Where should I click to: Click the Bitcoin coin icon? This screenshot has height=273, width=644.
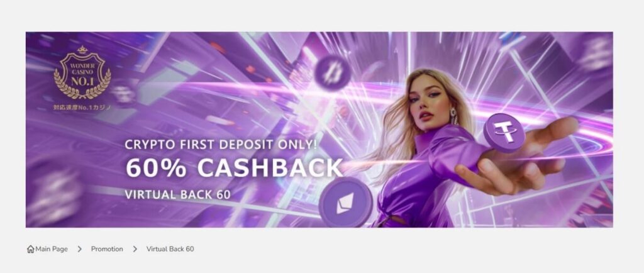pos(333,73)
